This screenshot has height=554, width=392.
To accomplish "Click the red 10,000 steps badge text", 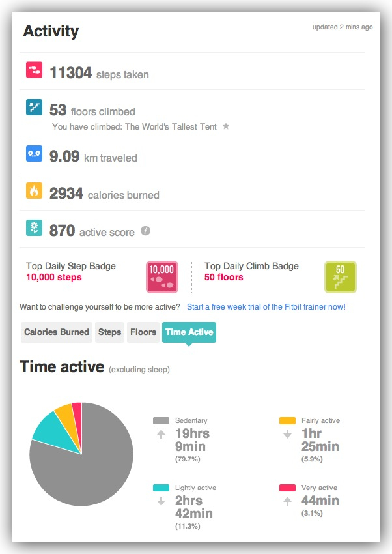I will (x=55, y=278).
